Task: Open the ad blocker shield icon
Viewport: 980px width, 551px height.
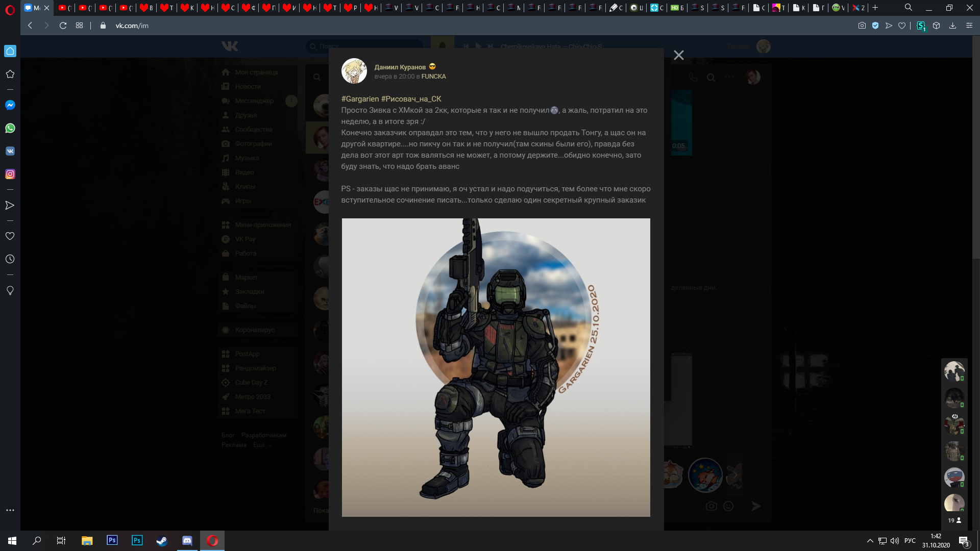Action: coord(875,26)
